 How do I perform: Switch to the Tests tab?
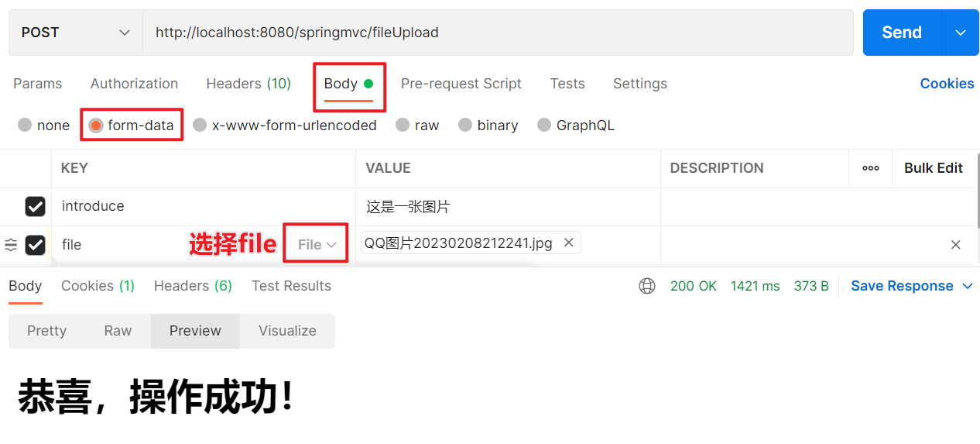point(567,84)
